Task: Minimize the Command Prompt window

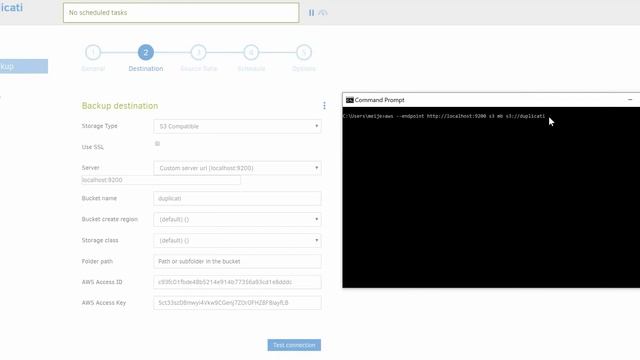Action: [630, 100]
